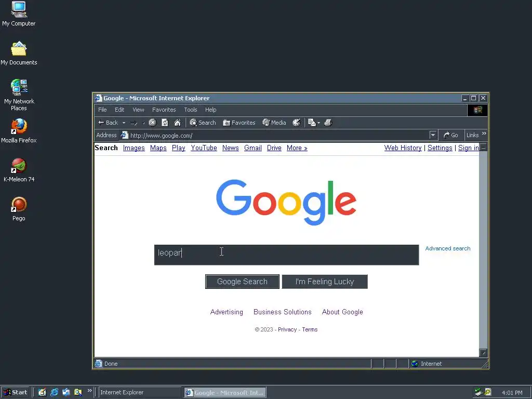
Task: Click the Forward arrow in the toolbar
Action: tap(134, 123)
